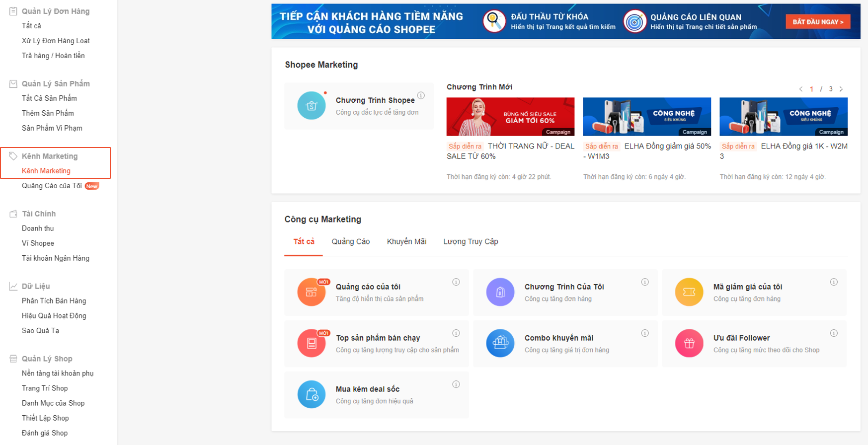Click info icon on Quảng cáo của tôi card
The height and width of the screenshot is (445, 868).
click(x=456, y=282)
